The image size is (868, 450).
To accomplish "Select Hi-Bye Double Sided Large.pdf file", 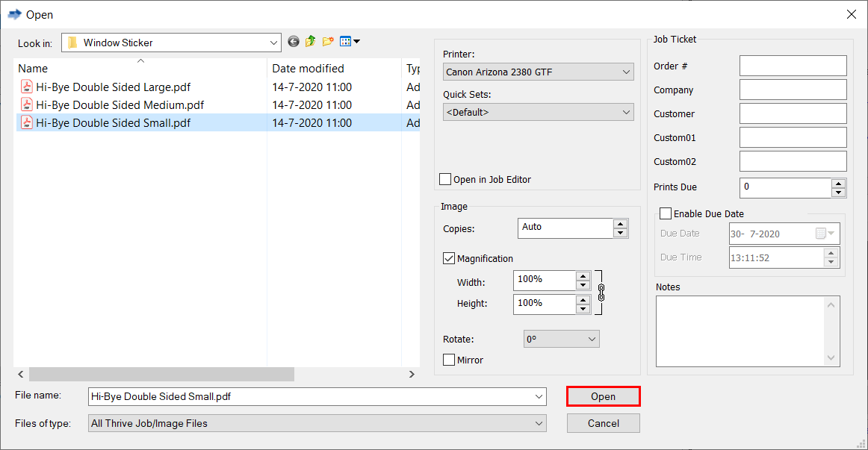I will click(x=113, y=87).
